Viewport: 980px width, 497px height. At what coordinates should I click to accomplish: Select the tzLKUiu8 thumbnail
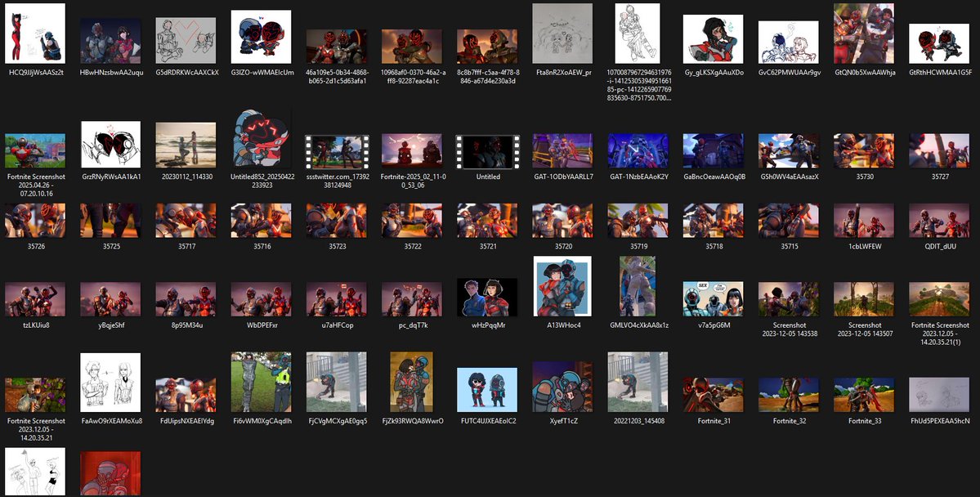[35, 299]
